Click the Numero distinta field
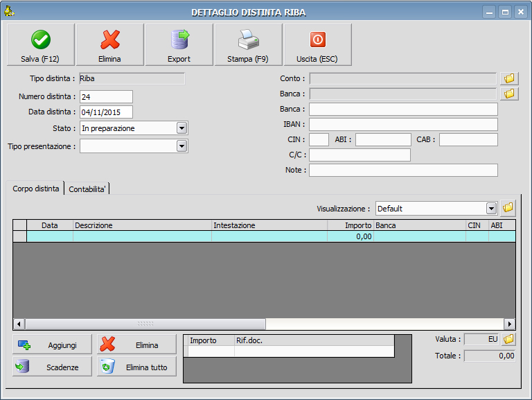 [106, 97]
